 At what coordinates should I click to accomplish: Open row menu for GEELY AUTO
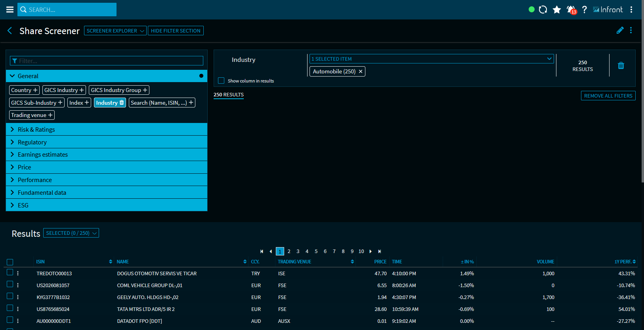point(18,297)
